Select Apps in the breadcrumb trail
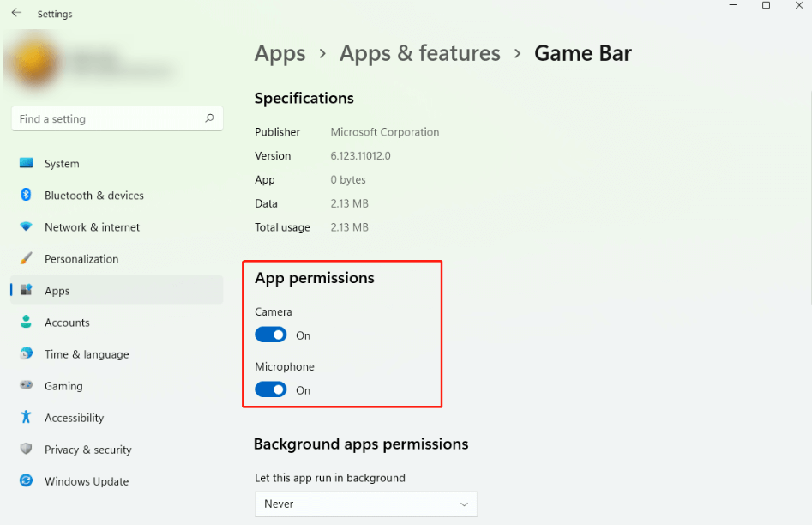Screen dimensions: 812x525 tap(280, 53)
